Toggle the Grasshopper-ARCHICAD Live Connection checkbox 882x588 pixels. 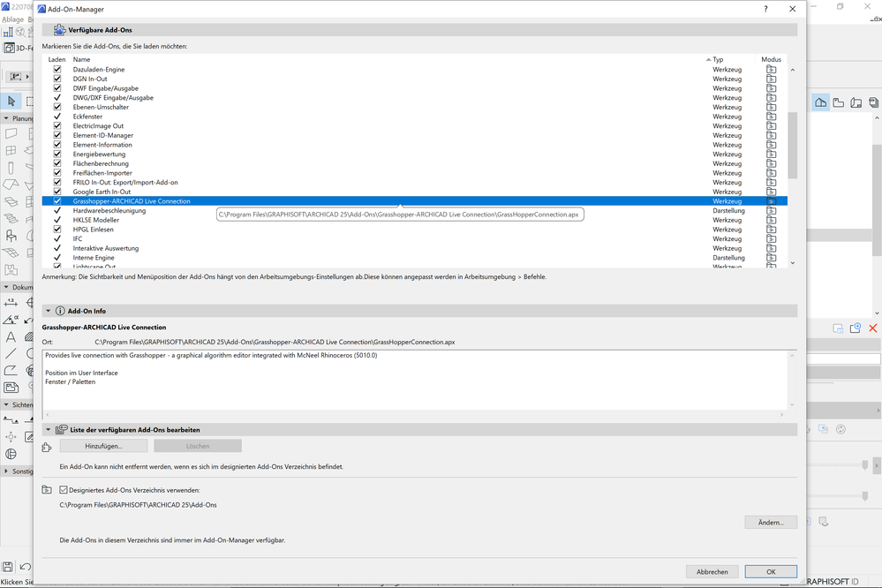[x=57, y=201]
